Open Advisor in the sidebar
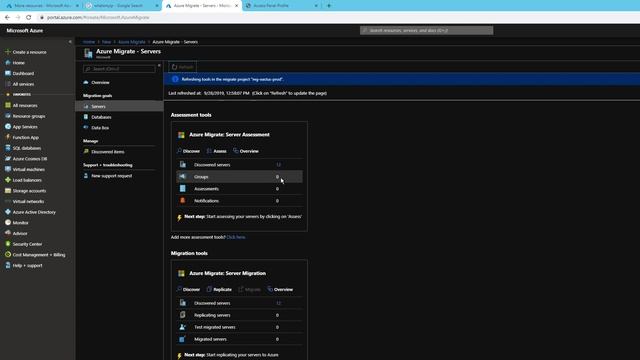This screenshot has width=640, height=360. tap(20, 233)
